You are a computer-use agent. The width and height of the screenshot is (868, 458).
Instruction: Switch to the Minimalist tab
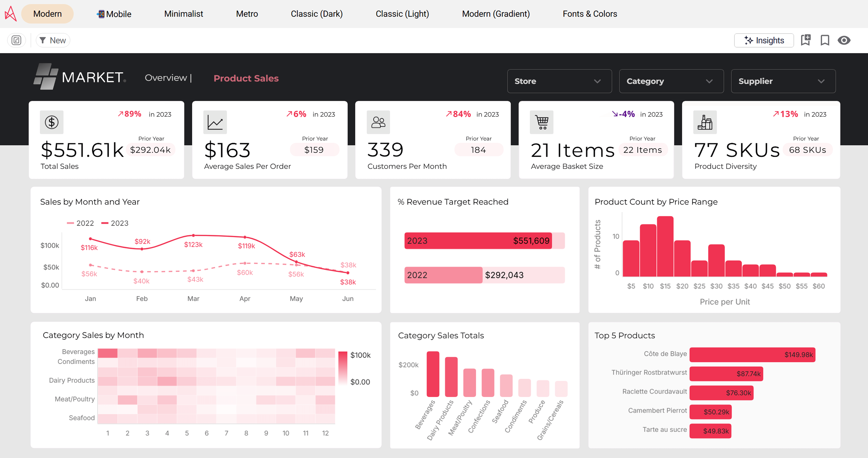click(x=184, y=14)
